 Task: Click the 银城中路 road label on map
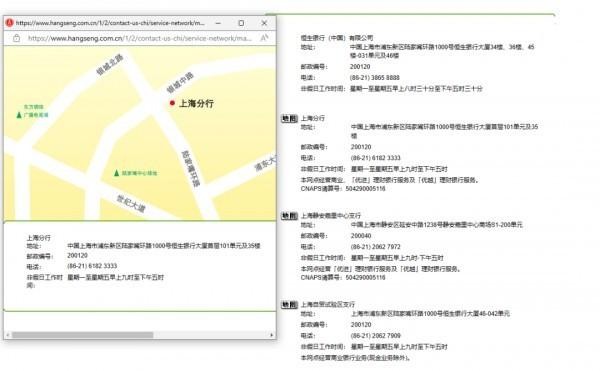(x=180, y=82)
